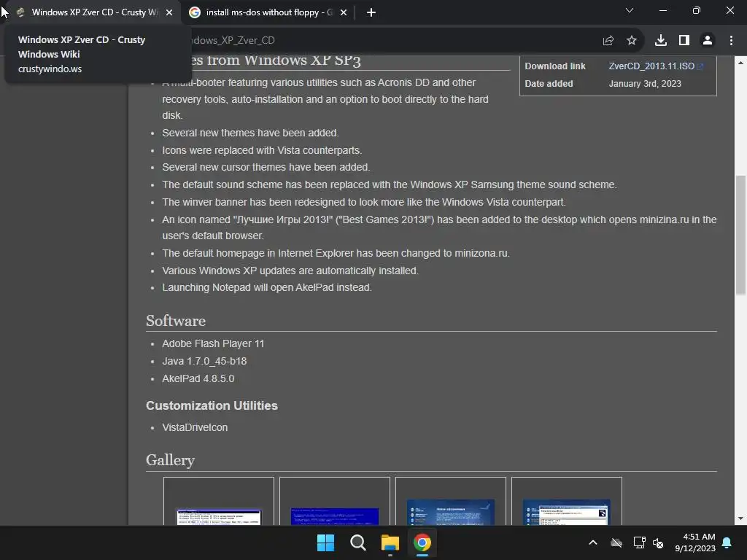Click the Software section heading
The width and height of the screenshot is (747, 560).
coord(176,321)
